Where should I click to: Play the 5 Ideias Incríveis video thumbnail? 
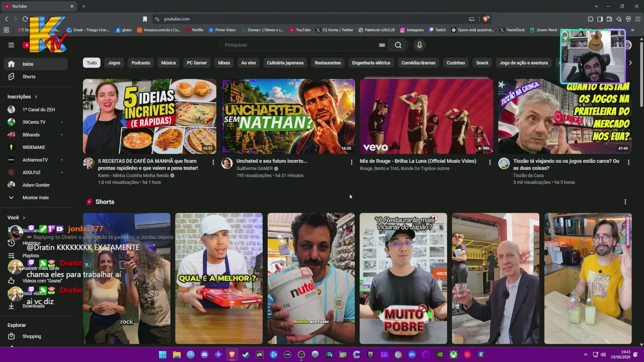click(x=149, y=116)
